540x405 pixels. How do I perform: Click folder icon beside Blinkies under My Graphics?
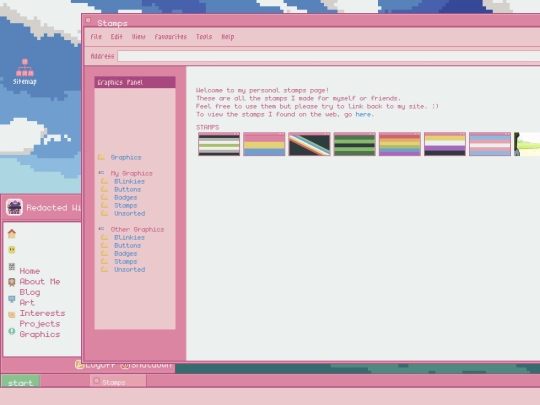point(105,181)
